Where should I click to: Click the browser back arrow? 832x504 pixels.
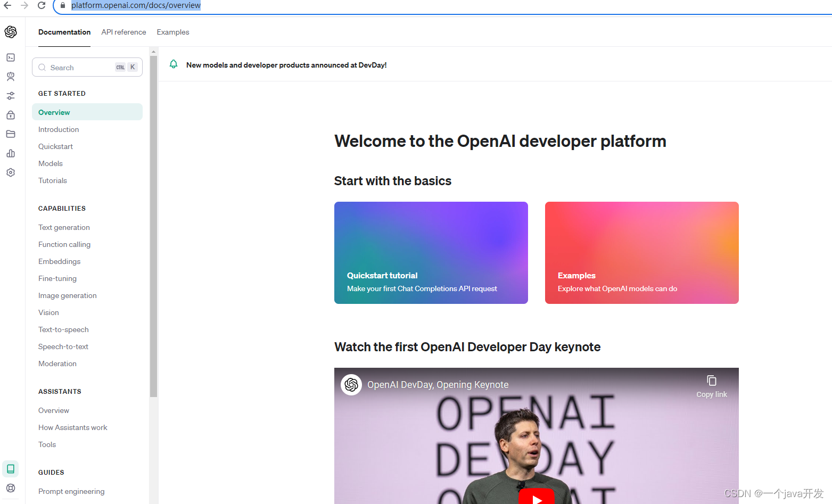(7, 5)
